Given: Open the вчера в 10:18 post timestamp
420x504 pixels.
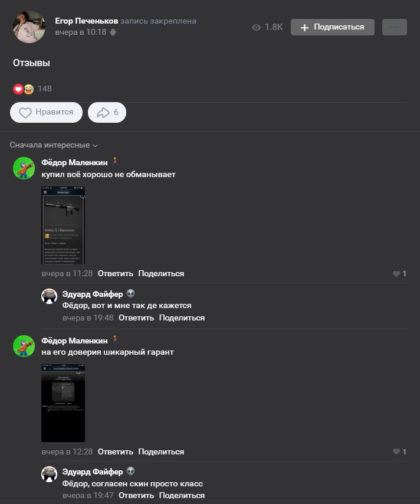Looking at the screenshot, I should (x=81, y=32).
